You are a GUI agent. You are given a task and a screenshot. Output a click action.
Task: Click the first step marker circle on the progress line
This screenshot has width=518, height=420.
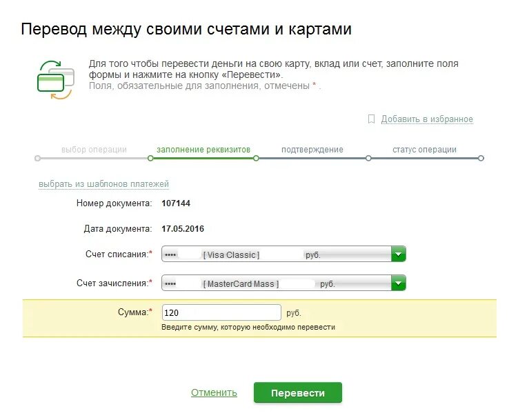coord(38,158)
